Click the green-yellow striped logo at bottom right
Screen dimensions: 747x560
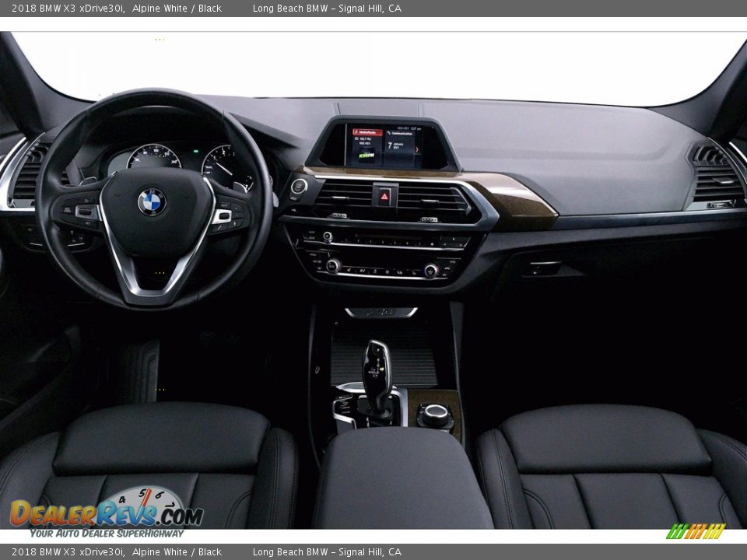[x=696, y=531]
